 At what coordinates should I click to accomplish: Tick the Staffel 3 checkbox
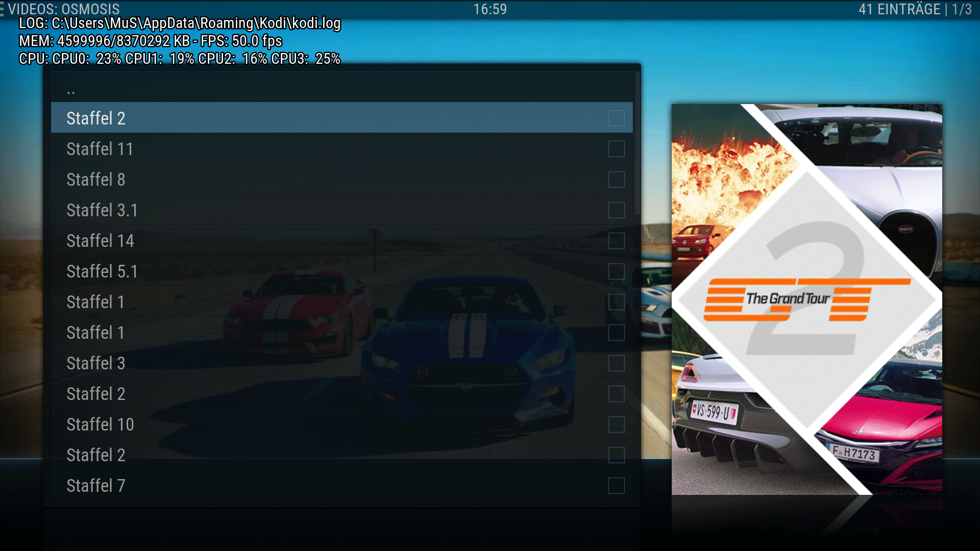tap(617, 363)
